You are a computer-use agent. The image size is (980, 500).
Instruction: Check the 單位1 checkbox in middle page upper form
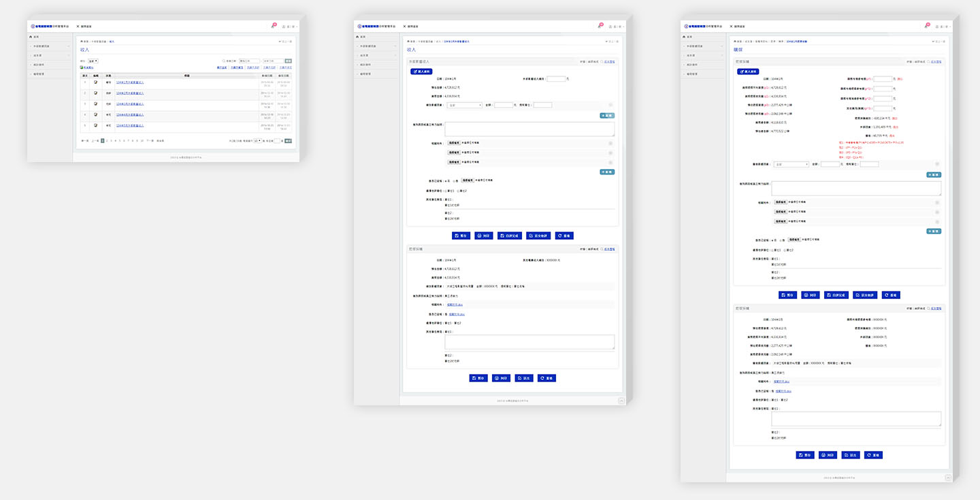pyautogui.click(x=446, y=191)
